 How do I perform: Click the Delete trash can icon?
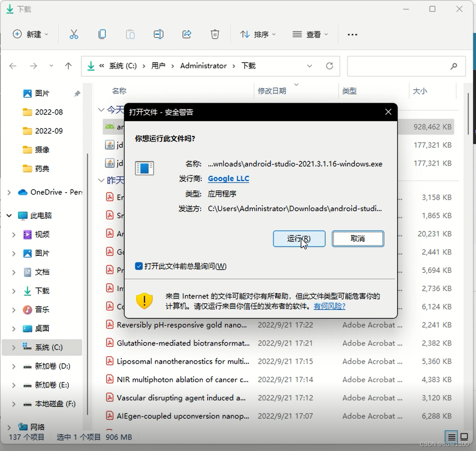click(x=215, y=34)
